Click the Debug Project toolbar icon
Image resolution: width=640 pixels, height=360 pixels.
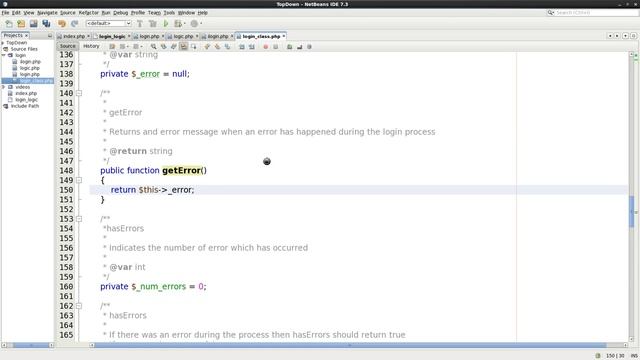[x=178, y=24]
